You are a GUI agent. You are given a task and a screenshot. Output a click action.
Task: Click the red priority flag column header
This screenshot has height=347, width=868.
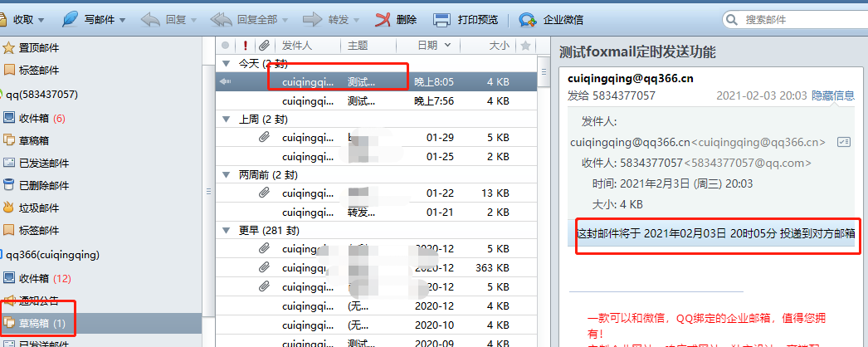click(x=246, y=46)
